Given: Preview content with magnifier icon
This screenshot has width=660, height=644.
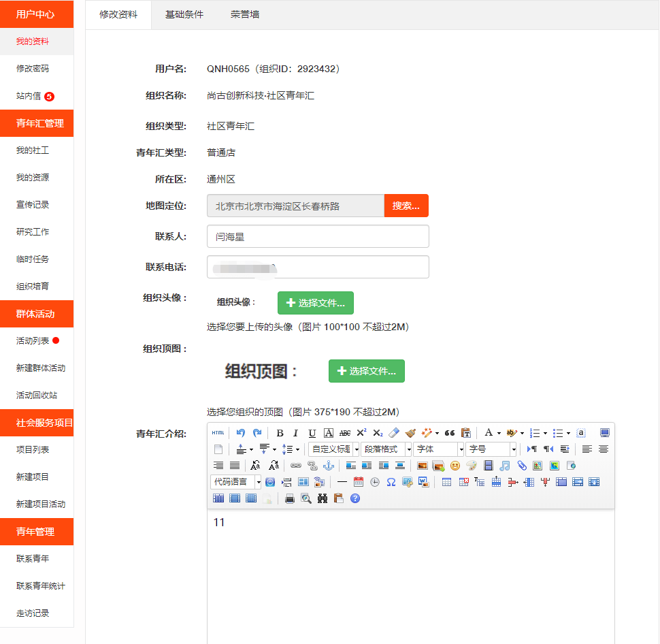Looking at the screenshot, I should (306, 499).
